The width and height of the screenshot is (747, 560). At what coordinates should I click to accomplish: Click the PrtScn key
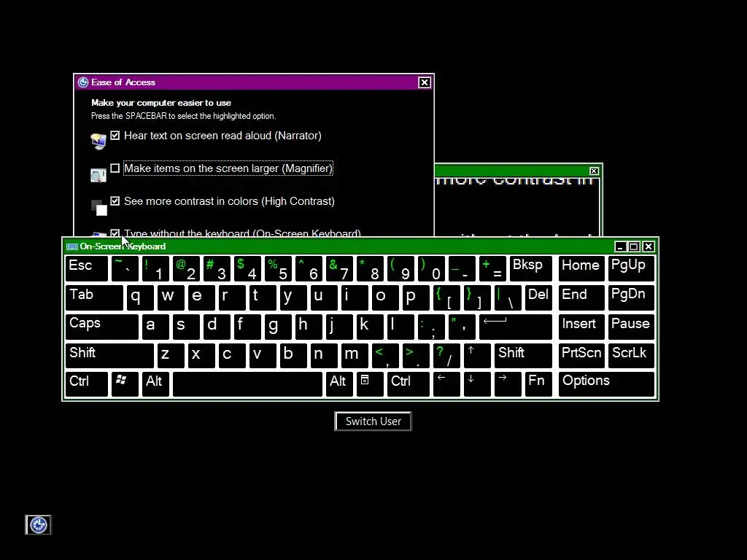(x=581, y=355)
